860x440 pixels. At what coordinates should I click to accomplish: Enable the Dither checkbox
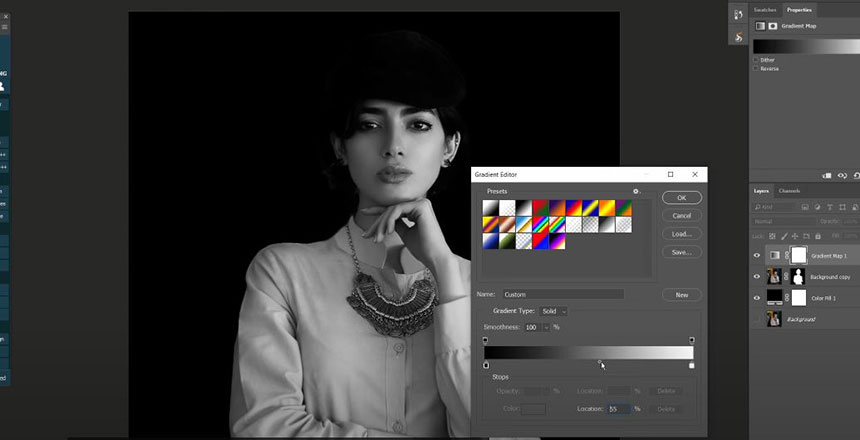(x=756, y=60)
